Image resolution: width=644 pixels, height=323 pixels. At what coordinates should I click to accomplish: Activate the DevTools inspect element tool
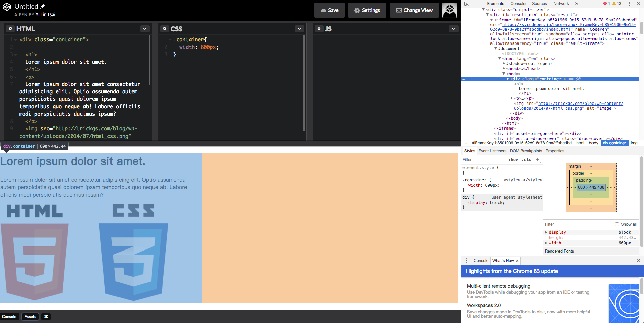click(x=467, y=4)
